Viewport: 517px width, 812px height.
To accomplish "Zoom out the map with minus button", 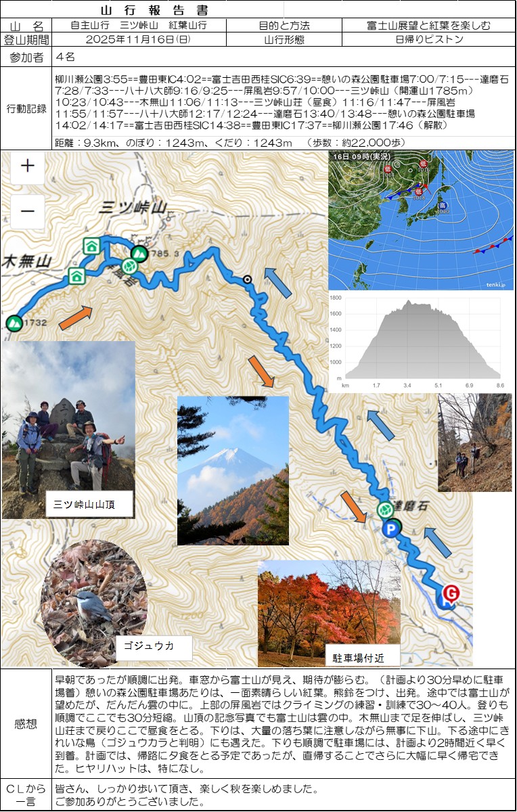I will click(x=28, y=211).
